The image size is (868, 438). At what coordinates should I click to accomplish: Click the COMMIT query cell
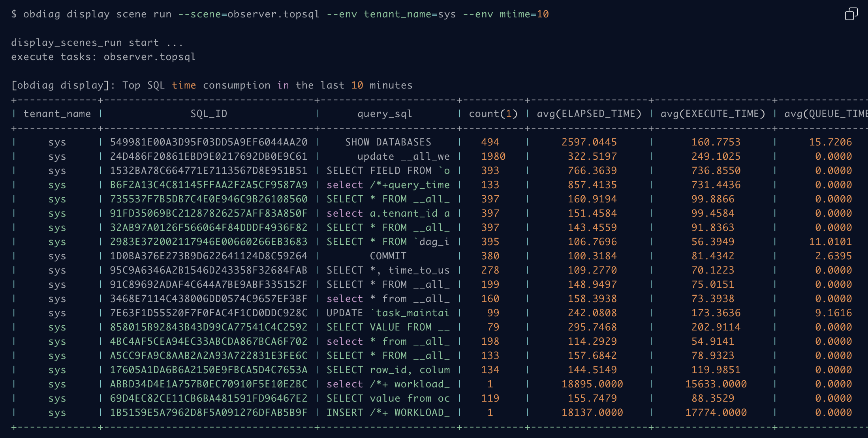pos(388,256)
